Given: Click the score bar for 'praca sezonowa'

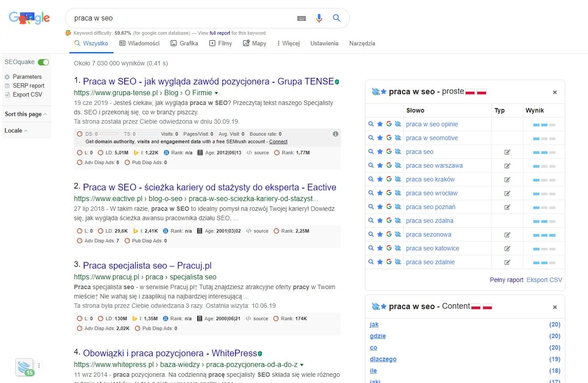Looking at the screenshot, I should click(x=544, y=234).
